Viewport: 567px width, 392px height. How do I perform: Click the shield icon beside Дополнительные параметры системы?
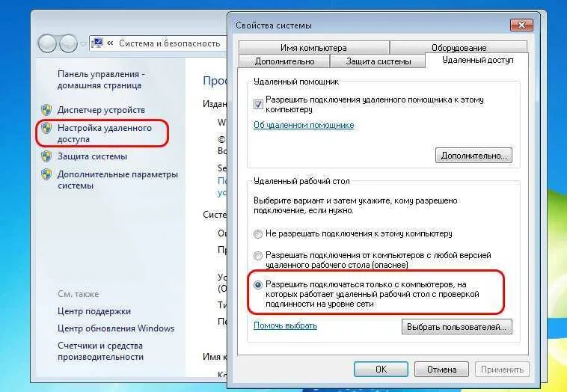46,174
